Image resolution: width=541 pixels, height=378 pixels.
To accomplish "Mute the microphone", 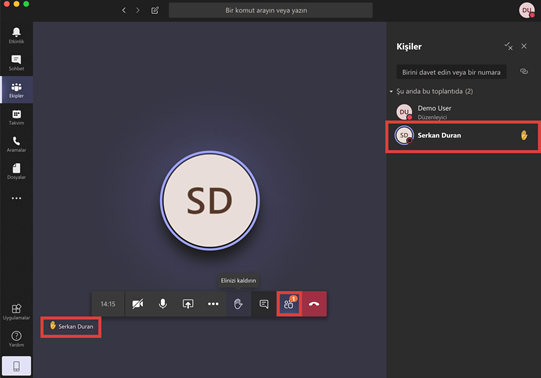I will 163,304.
